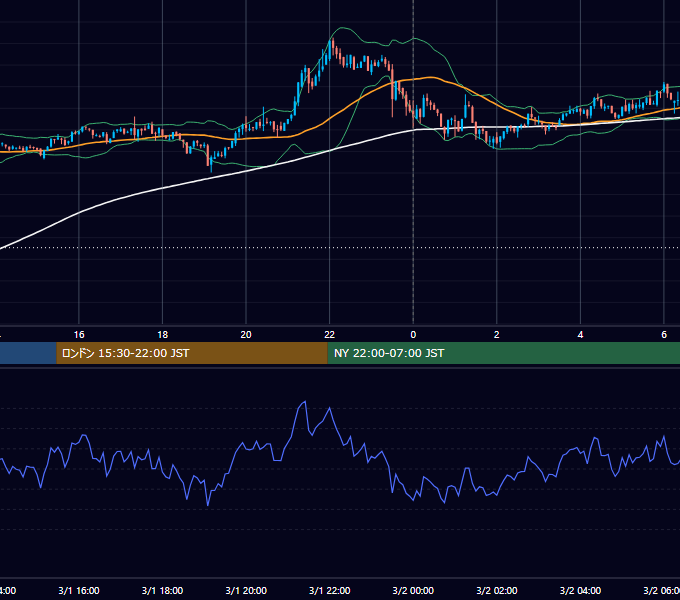Click the 16 hour label on upper axis
Viewport: 680px width, 600px height.
pyautogui.click(x=79, y=335)
